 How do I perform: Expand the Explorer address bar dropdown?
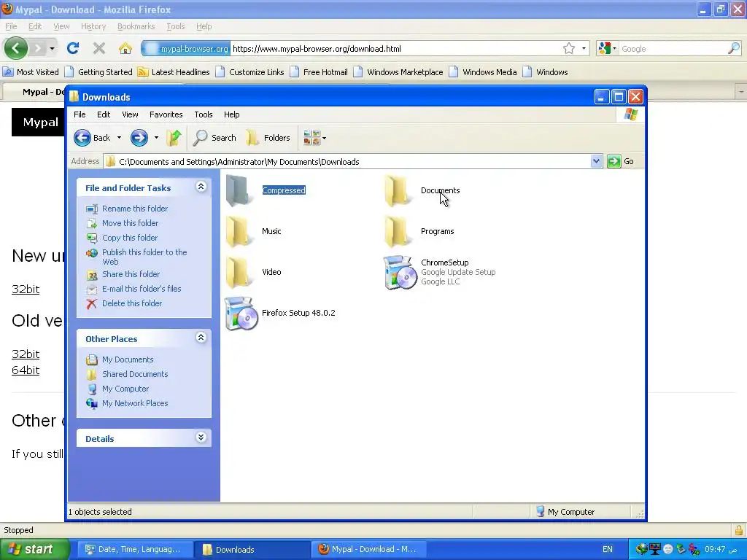[x=596, y=161]
